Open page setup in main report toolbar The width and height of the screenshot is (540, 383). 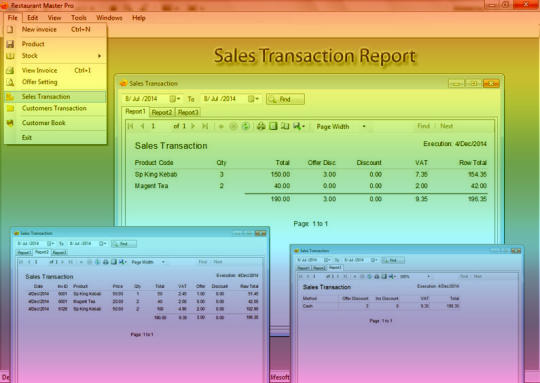click(x=284, y=126)
